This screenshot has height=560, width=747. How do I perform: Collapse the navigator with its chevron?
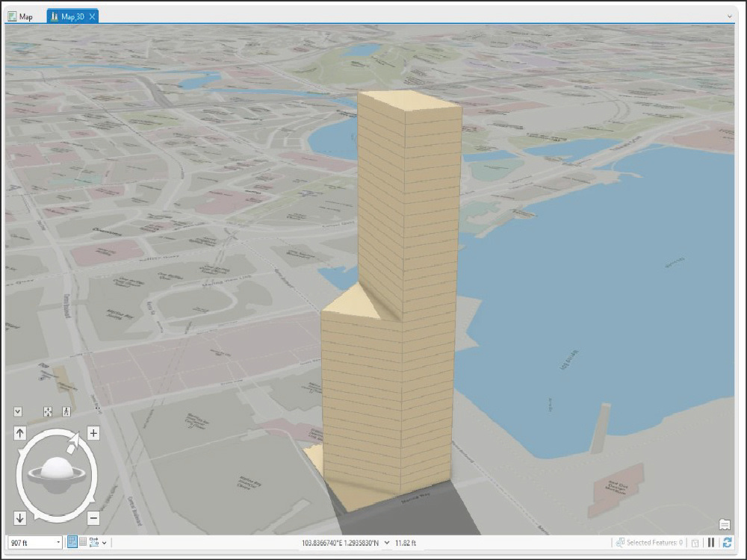[16, 411]
